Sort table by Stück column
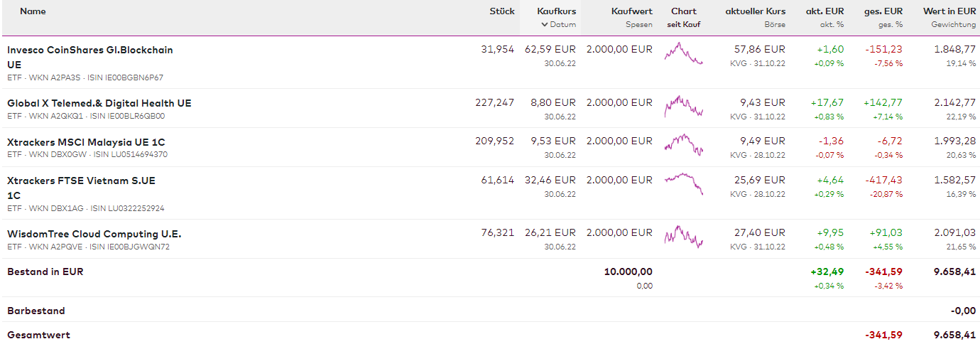980x344 pixels. 501,11
